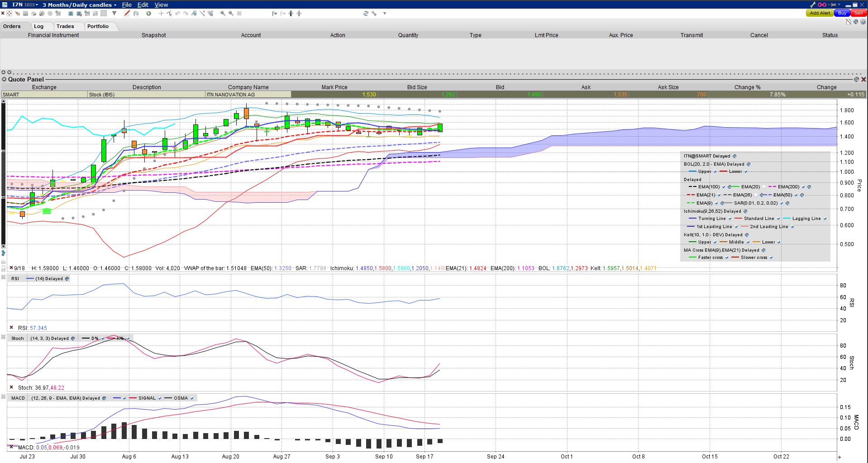This screenshot has height=463, width=868.
Task: Click the pink chain link icon in title bar
Action: pyautogui.click(x=822, y=5)
